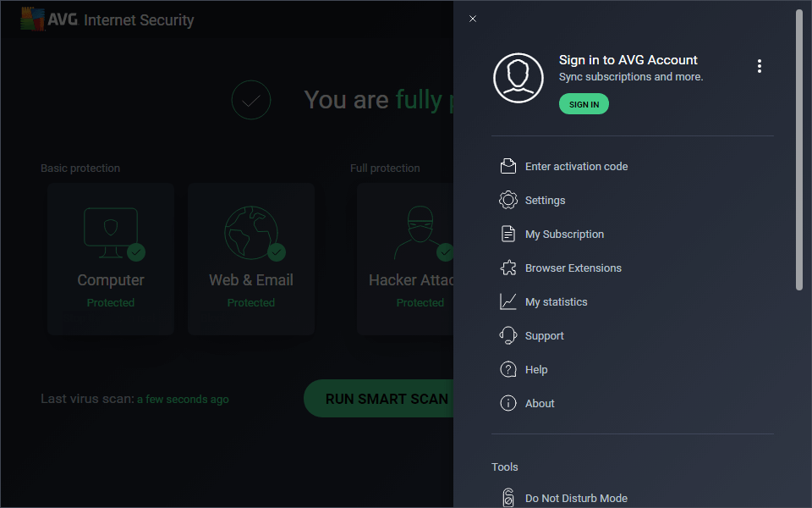Open the Computer protection tile
This screenshot has height=508, width=812.
click(x=111, y=258)
